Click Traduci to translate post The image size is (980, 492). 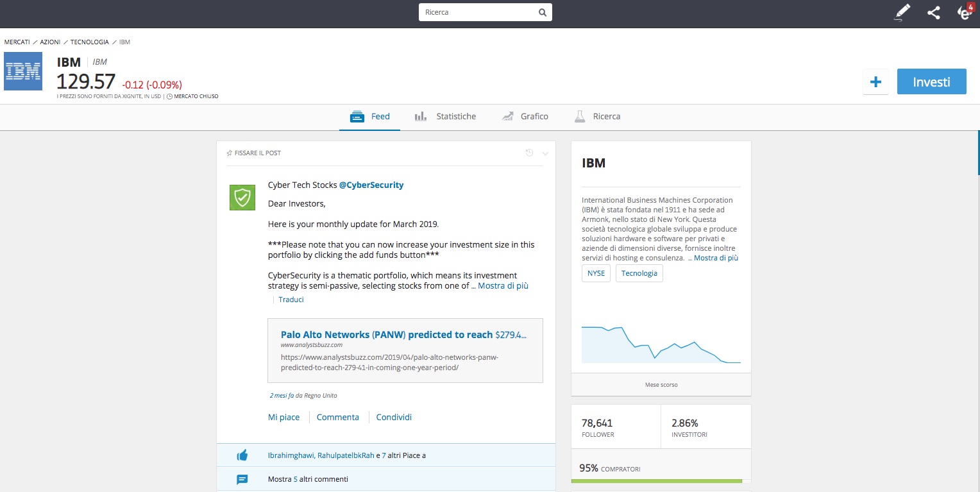point(291,300)
